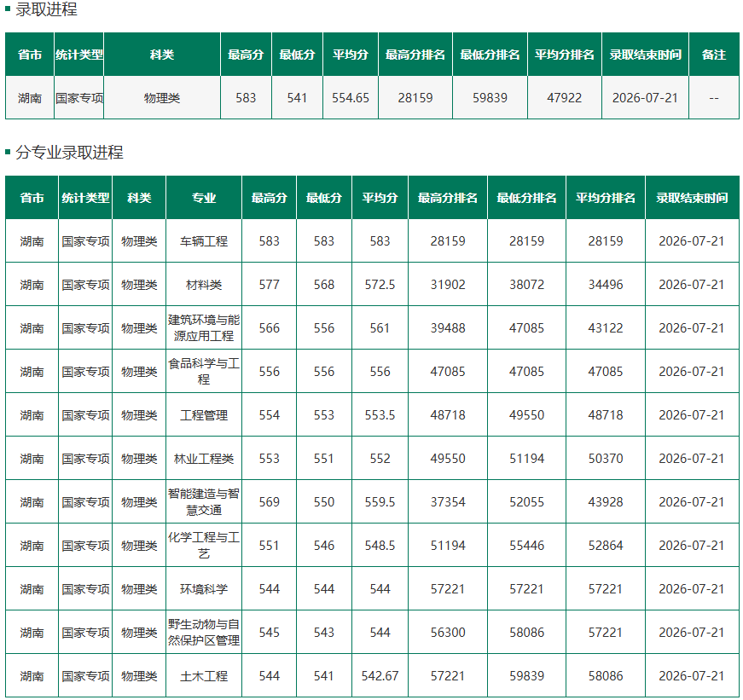Click highest score 569 in 智能建造 row
This screenshot has height=700, width=743.
270,501
